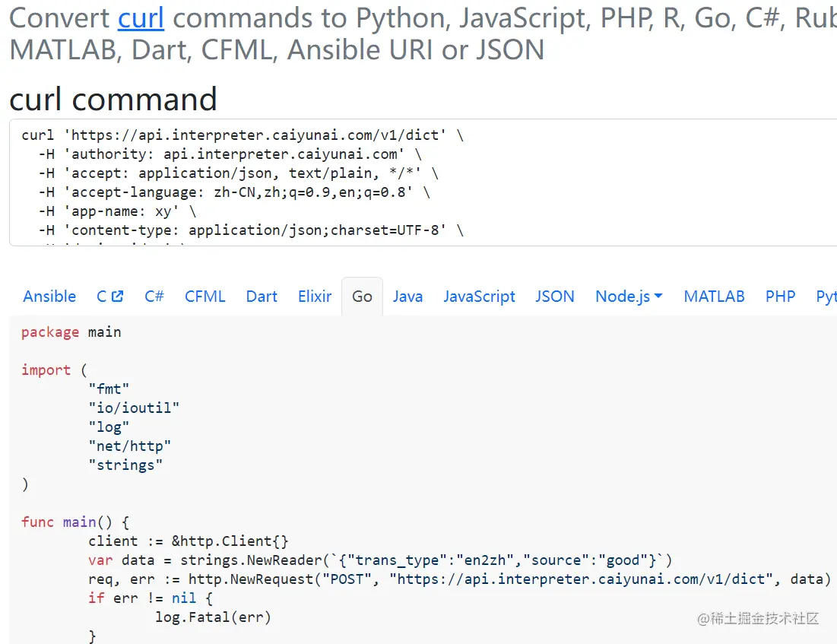Choose the Elixir tab

(x=315, y=297)
